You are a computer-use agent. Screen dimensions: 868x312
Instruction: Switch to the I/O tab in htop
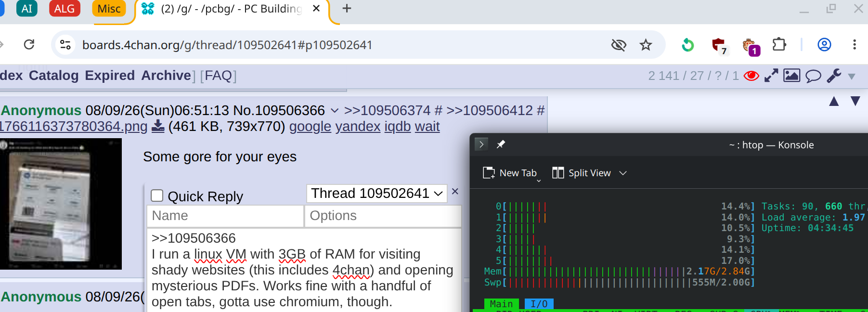[x=539, y=304]
